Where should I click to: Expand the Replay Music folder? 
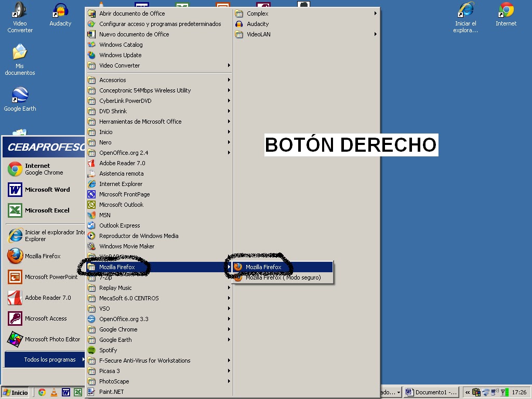click(159, 288)
